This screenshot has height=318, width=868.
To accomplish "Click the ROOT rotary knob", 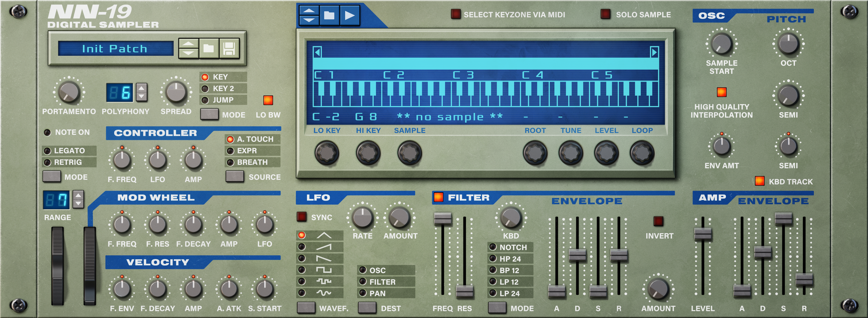I will click(x=535, y=153).
